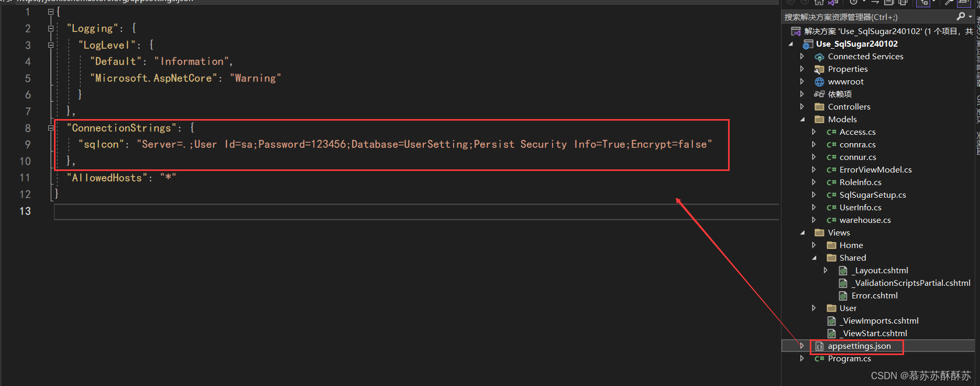
Task: Click the Show All Files icon
Action: coord(902,3)
